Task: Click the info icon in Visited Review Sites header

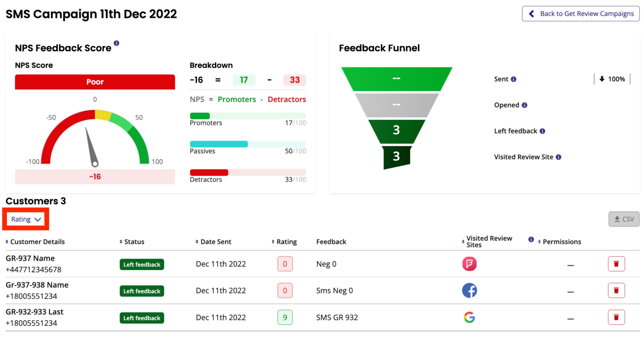Action: click(531, 239)
